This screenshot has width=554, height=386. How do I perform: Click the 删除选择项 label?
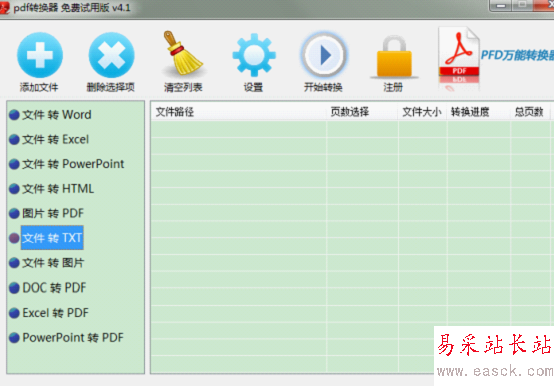pos(111,87)
